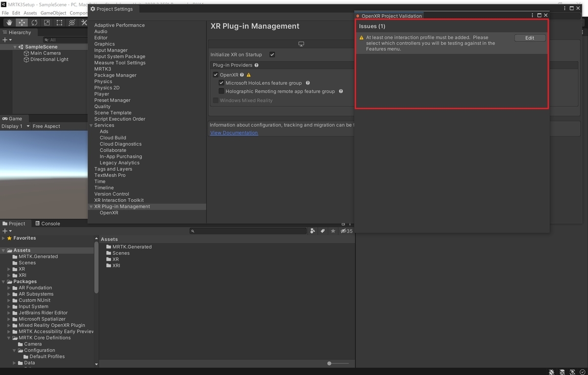Select XR Interaction Toolkit settings category
This screenshot has height=375, width=588.
point(119,200)
